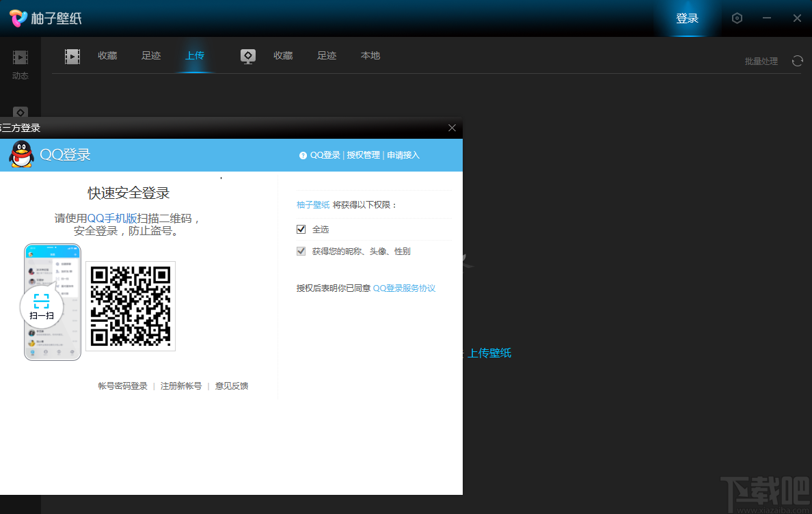Click the QQ penguin logo in the dialog
812x514 pixels.
tap(21, 155)
